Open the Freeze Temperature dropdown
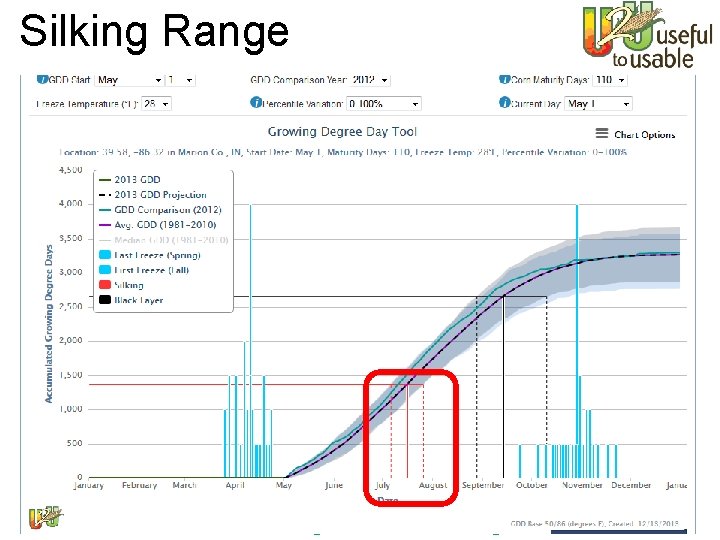This screenshot has width=720, height=540. click(x=156, y=104)
